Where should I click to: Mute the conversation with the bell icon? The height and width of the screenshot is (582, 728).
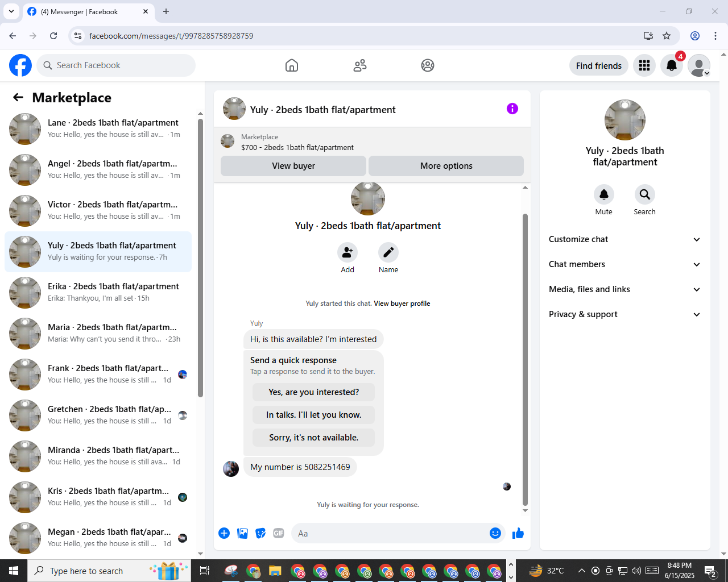click(x=604, y=194)
